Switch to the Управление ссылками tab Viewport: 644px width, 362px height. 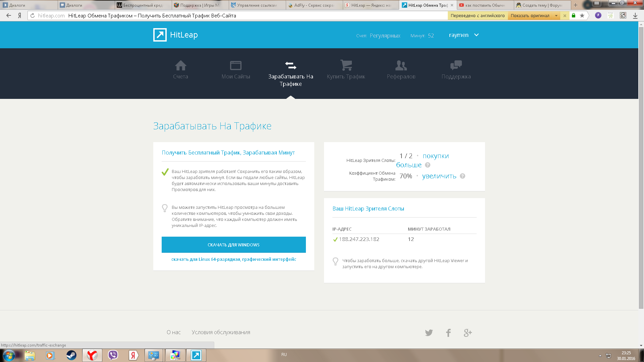point(257,5)
